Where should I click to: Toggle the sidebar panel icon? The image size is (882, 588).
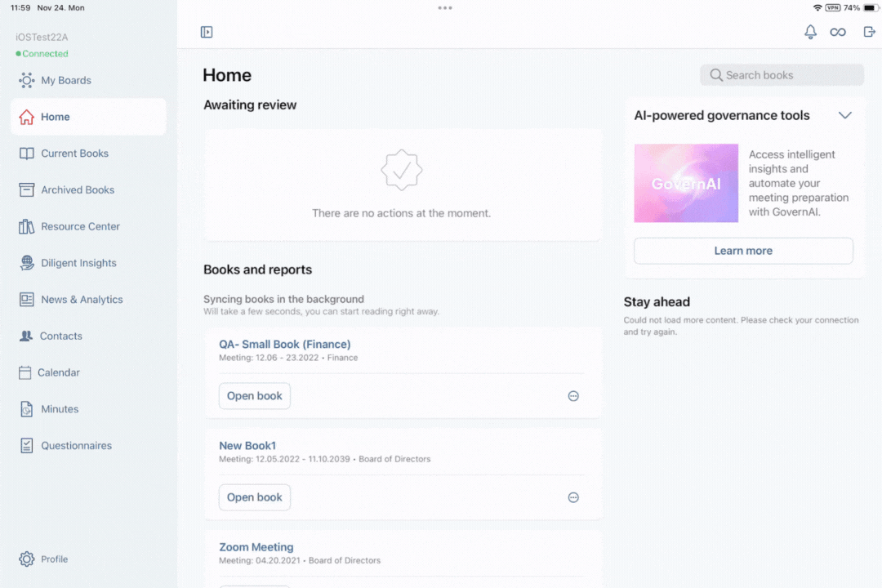coord(207,32)
